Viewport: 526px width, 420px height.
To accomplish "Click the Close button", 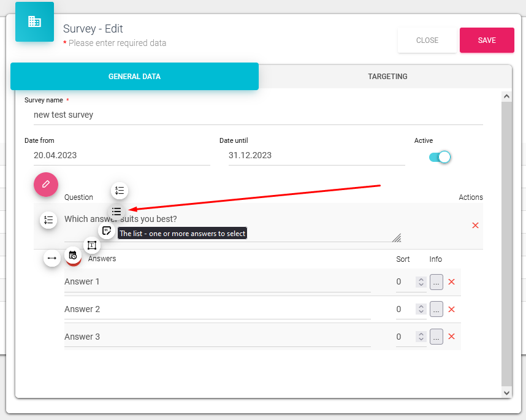I will tap(427, 40).
